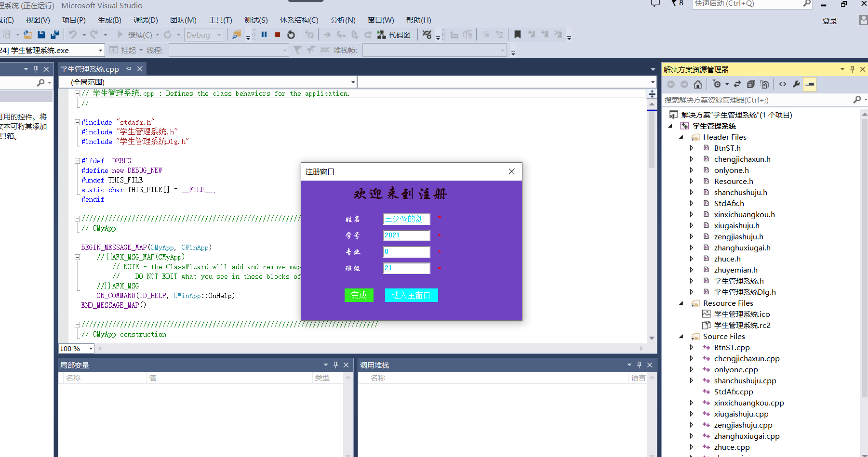Image resolution: width=868 pixels, height=457 pixels.
Task: Collapse the Header Files folder
Action: [x=681, y=137]
